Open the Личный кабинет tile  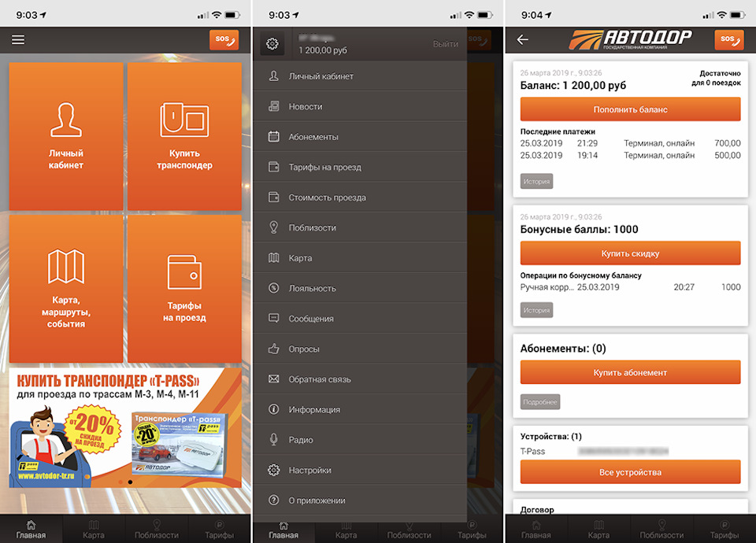[66, 136]
